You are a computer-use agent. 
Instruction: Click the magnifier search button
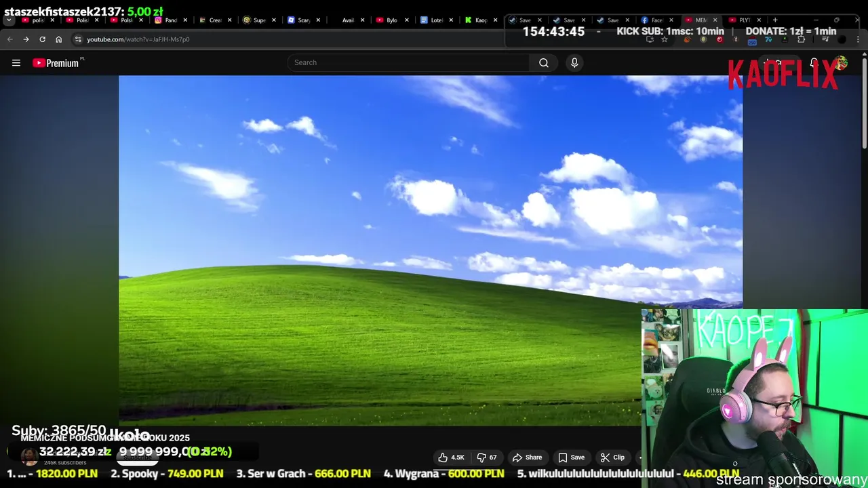(x=544, y=63)
